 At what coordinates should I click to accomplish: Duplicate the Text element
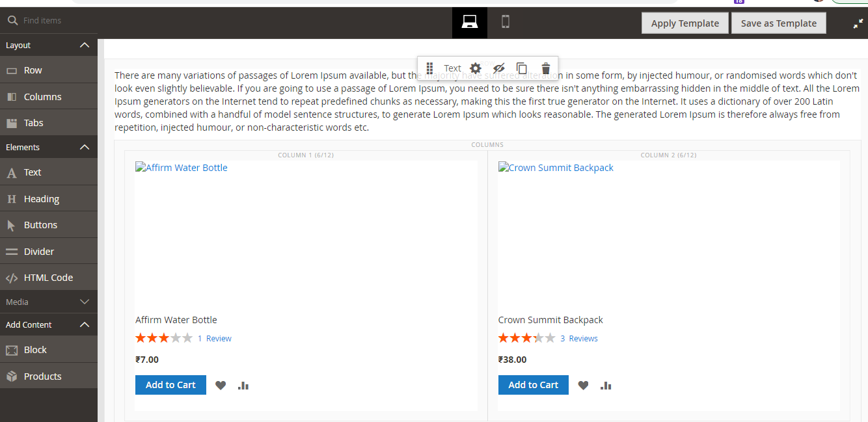(x=522, y=68)
